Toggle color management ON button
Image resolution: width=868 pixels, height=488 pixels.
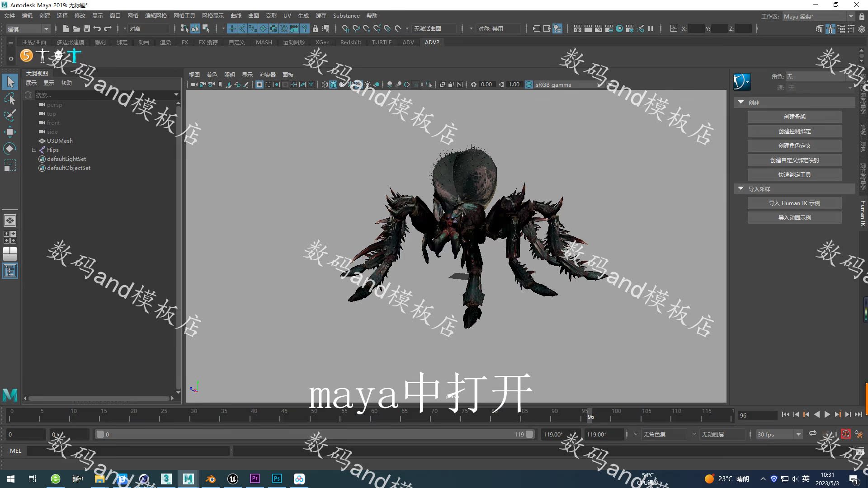point(529,84)
